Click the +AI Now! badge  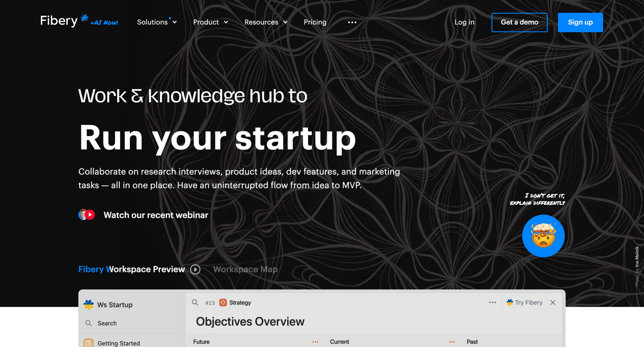click(x=104, y=23)
